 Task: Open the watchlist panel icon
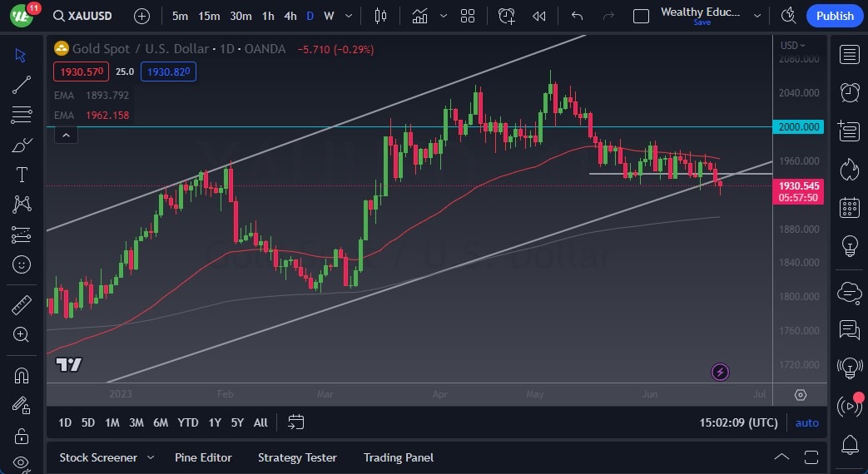[849, 55]
